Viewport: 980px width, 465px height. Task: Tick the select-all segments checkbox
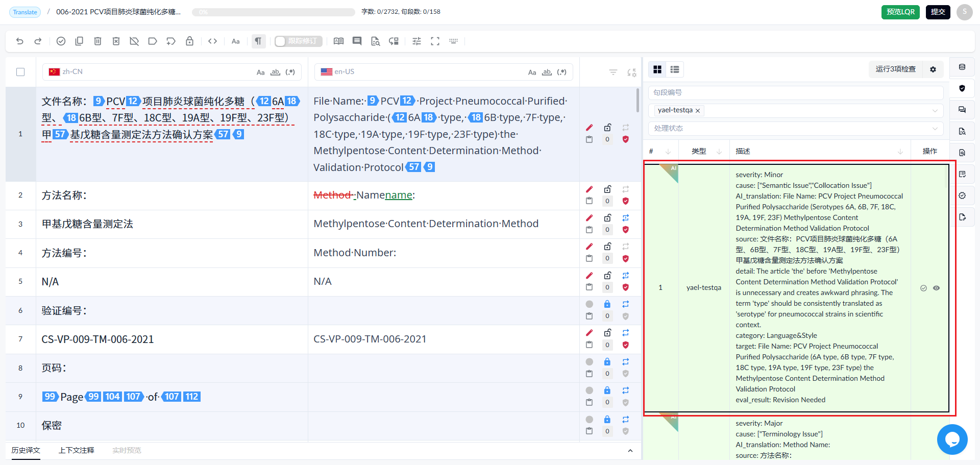coord(20,72)
